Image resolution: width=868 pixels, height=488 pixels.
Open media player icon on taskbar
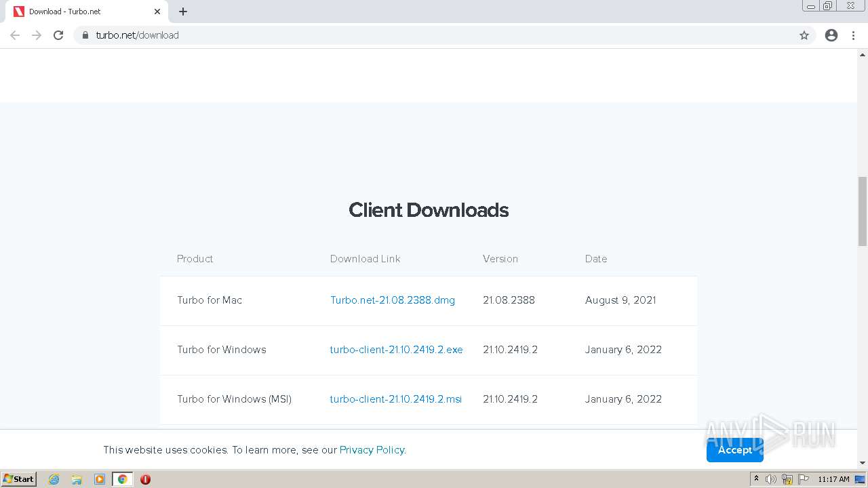click(x=100, y=479)
